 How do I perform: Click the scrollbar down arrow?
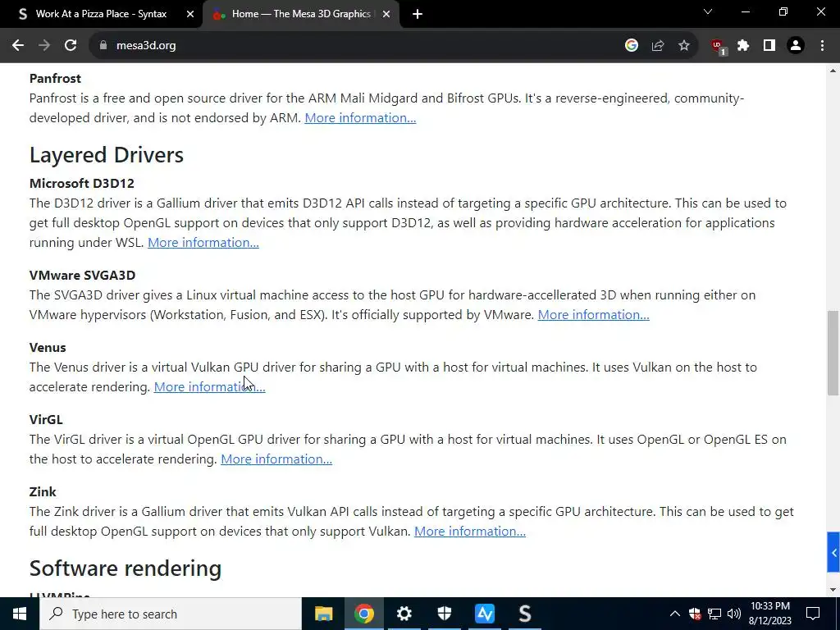click(x=833, y=591)
